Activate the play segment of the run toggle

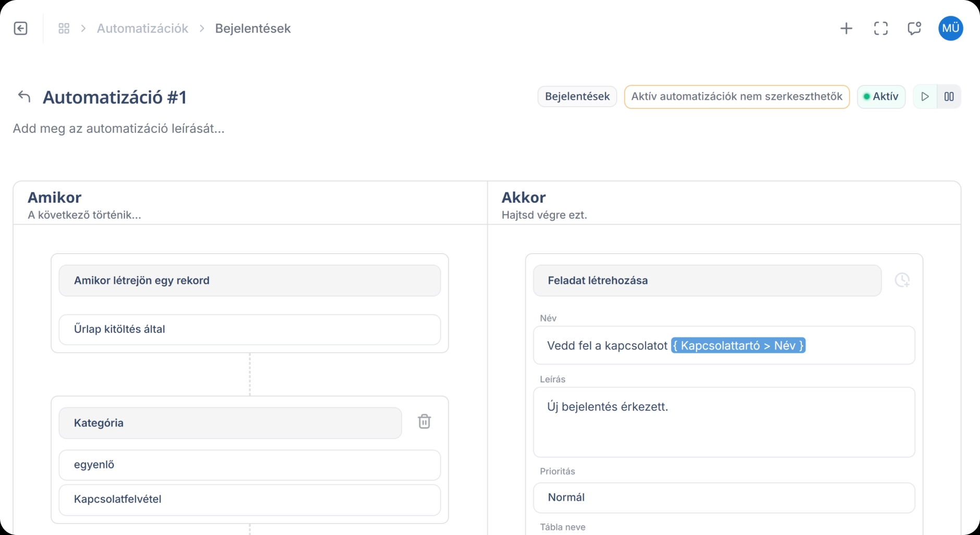click(925, 96)
